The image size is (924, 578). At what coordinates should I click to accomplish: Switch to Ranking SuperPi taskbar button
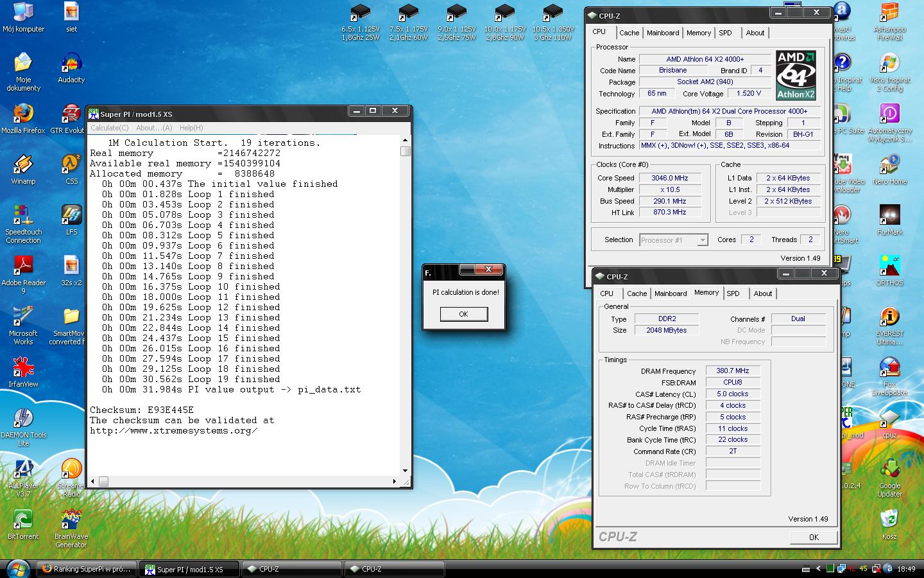point(86,569)
